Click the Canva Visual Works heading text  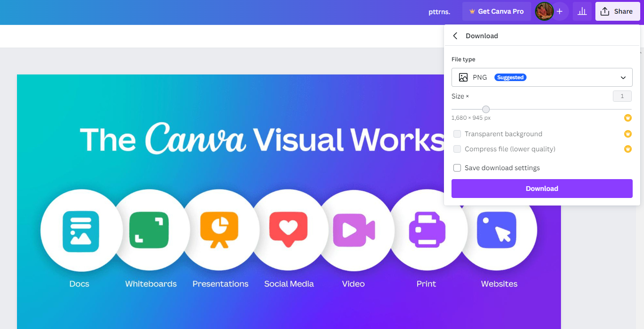262,139
